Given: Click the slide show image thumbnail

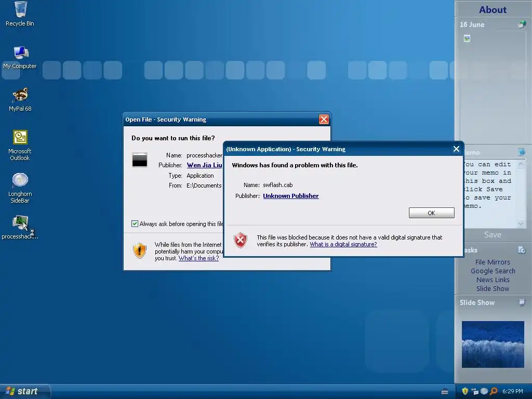Looking at the screenshot, I should [493, 344].
